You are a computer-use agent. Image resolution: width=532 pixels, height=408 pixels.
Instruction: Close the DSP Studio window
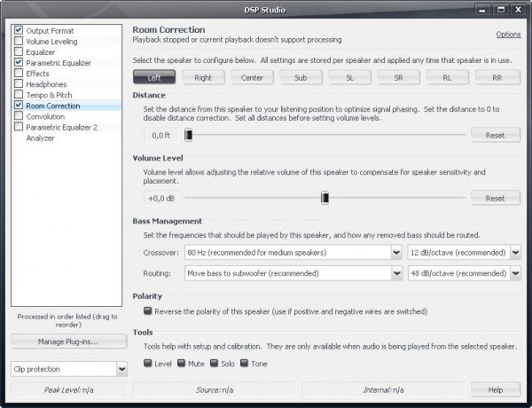(x=519, y=10)
